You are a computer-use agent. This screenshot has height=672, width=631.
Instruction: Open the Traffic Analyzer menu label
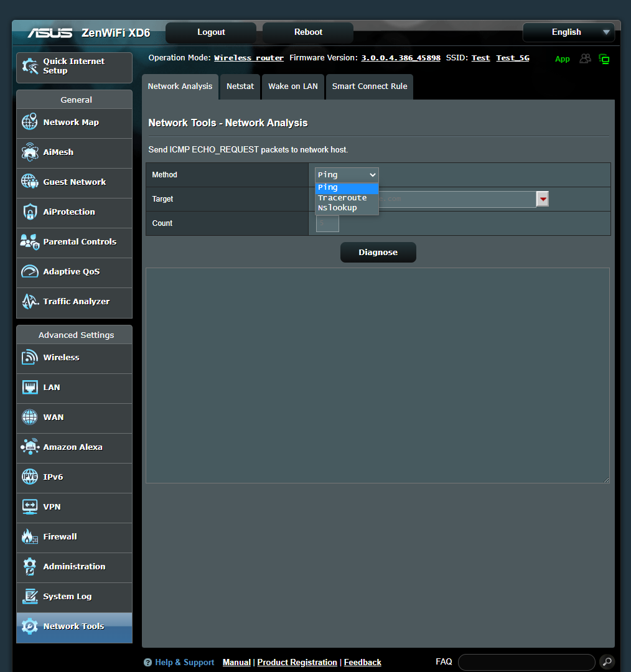77,301
